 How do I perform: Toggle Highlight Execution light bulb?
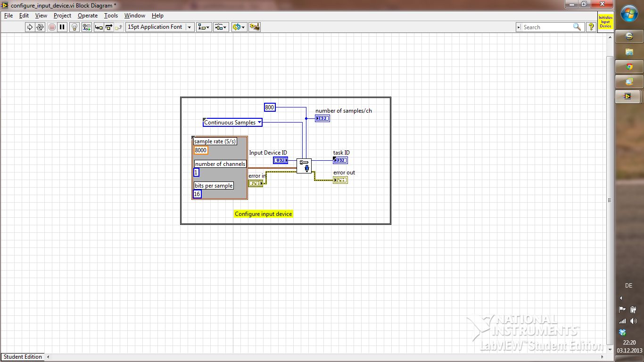(74, 27)
